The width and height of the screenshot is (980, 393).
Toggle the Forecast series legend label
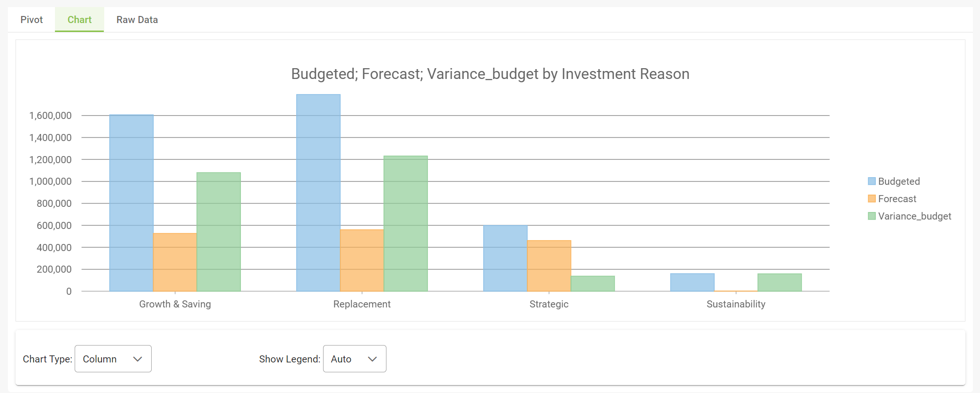897,199
